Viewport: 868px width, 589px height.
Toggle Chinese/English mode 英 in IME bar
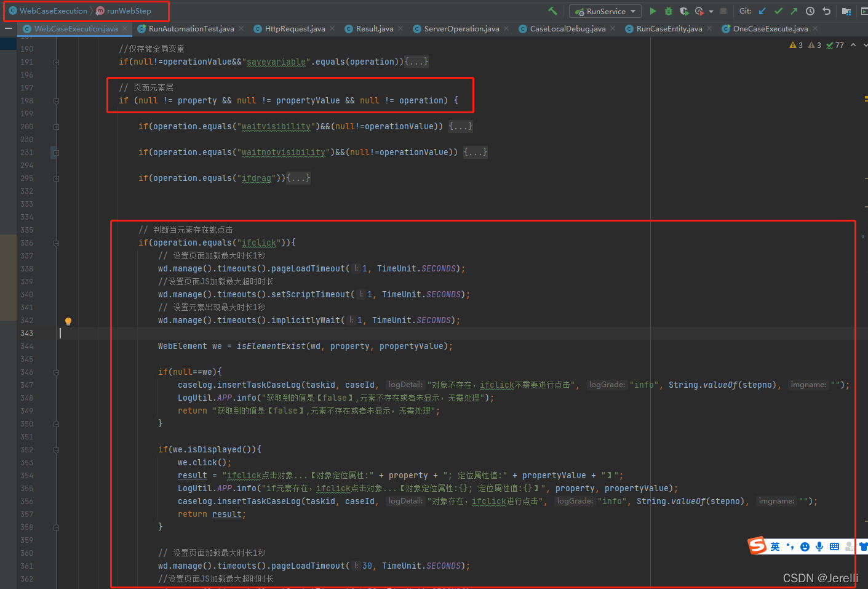point(775,547)
